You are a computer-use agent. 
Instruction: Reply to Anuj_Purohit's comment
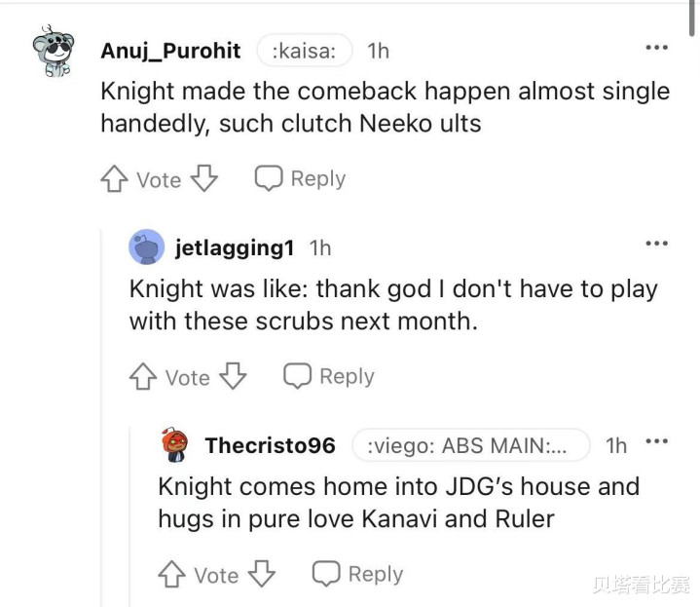pos(300,179)
